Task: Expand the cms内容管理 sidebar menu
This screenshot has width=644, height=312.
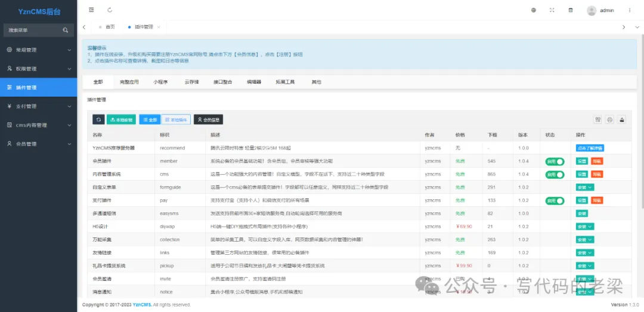Action: [38, 125]
